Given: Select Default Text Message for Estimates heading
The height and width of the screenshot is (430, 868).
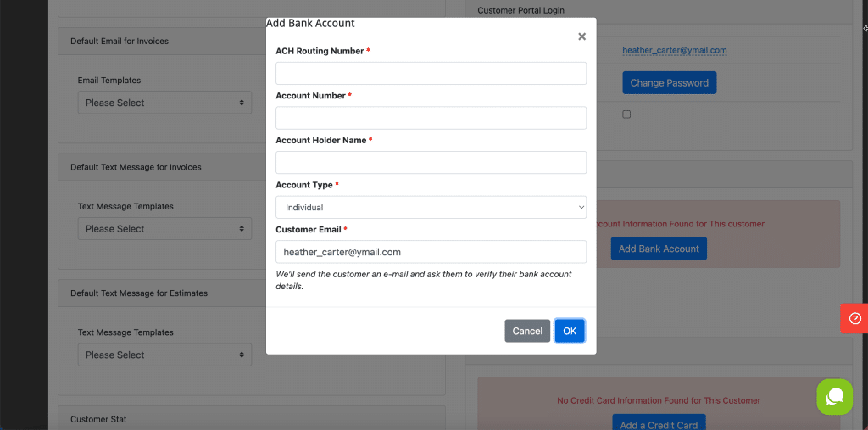Looking at the screenshot, I should pyautogui.click(x=139, y=293).
